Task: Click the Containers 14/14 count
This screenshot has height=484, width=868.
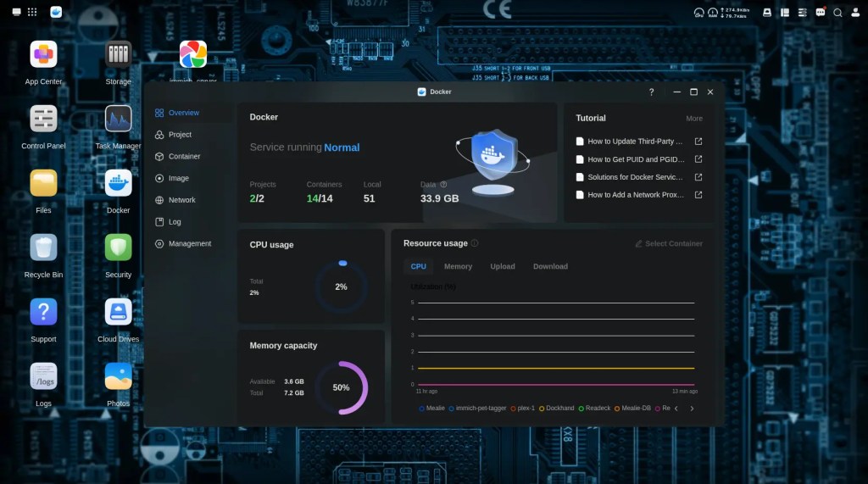Action: [x=320, y=198]
